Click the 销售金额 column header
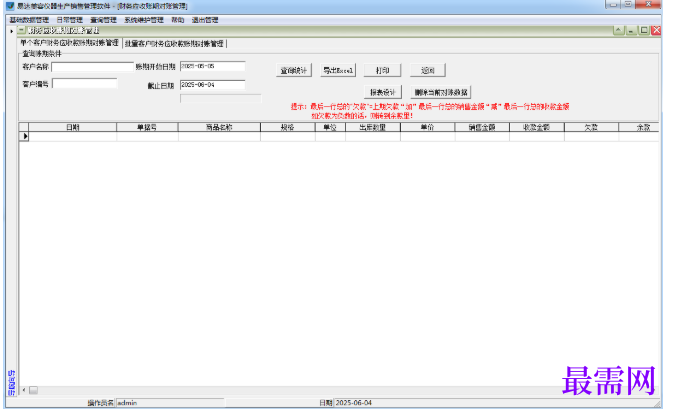Image resolution: width=674 pixels, height=412 pixels. pyautogui.click(x=482, y=127)
